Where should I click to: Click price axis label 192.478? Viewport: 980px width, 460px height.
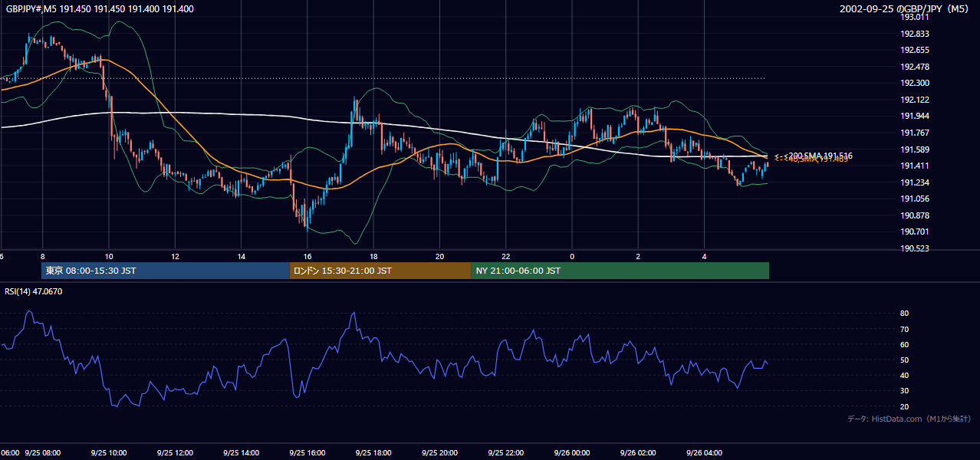(x=916, y=67)
